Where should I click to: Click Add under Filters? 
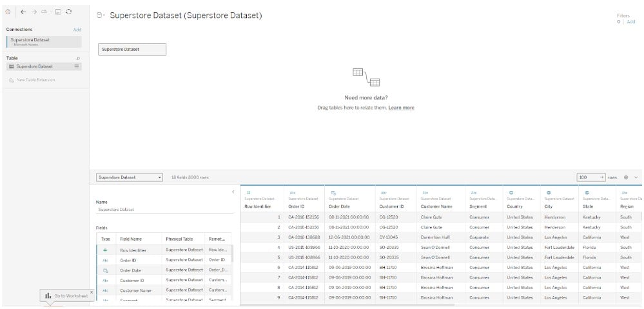631,21
